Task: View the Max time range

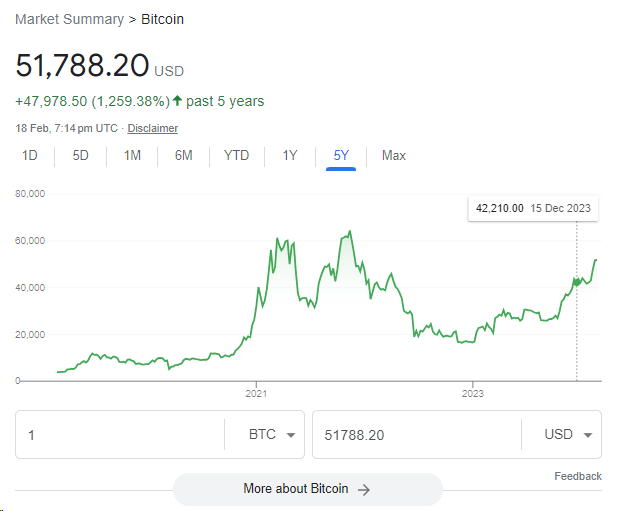Action: (393, 155)
